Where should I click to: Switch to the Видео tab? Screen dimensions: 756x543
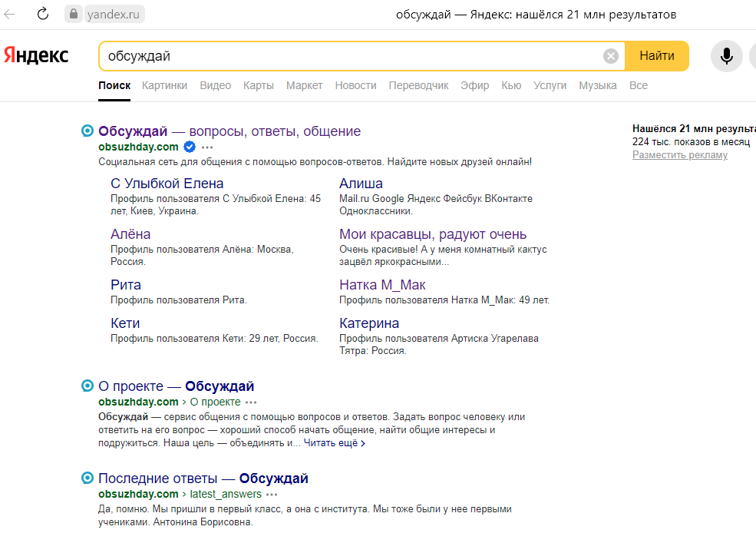(215, 85)
